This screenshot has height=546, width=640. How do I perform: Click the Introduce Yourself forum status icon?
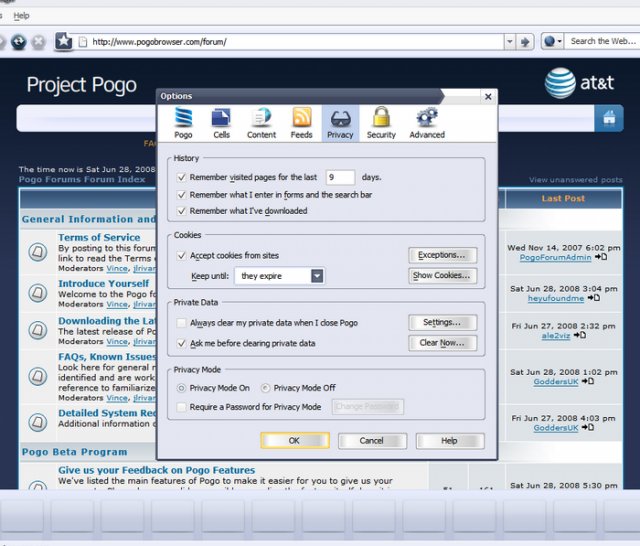(38, 293)
